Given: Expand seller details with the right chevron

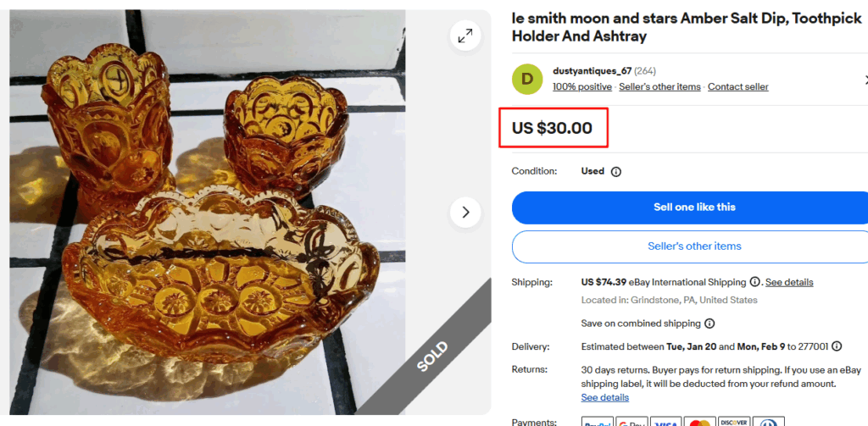Looking at the screenshot, I should click(x=865, y=80).
